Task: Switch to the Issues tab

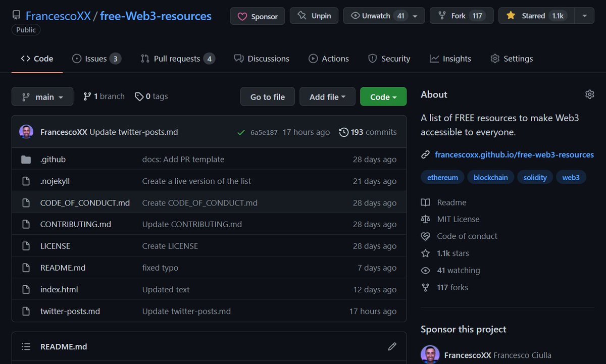Action: click(96, 59)
